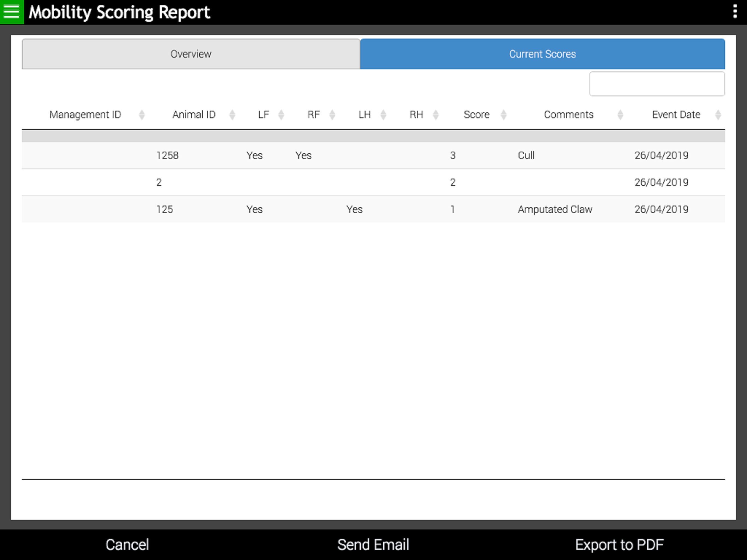Sort by RH column arrows
Image resolution: width=747 pixels, height=560 pixels.
pos(436,115)
